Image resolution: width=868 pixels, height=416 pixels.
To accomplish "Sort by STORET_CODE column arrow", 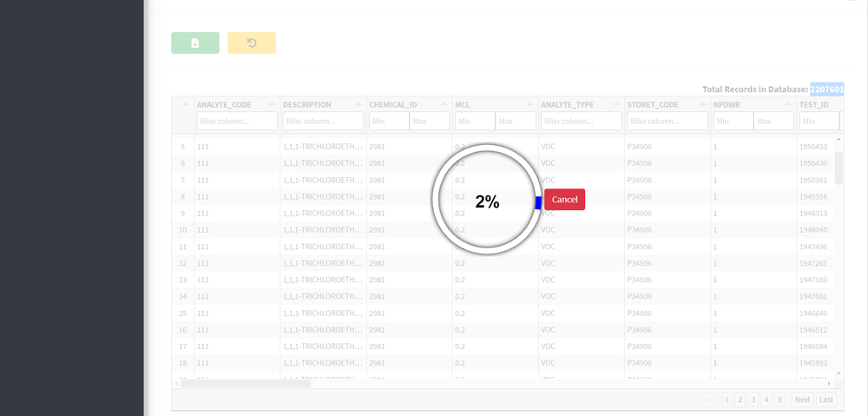I will tap(702, 104).
